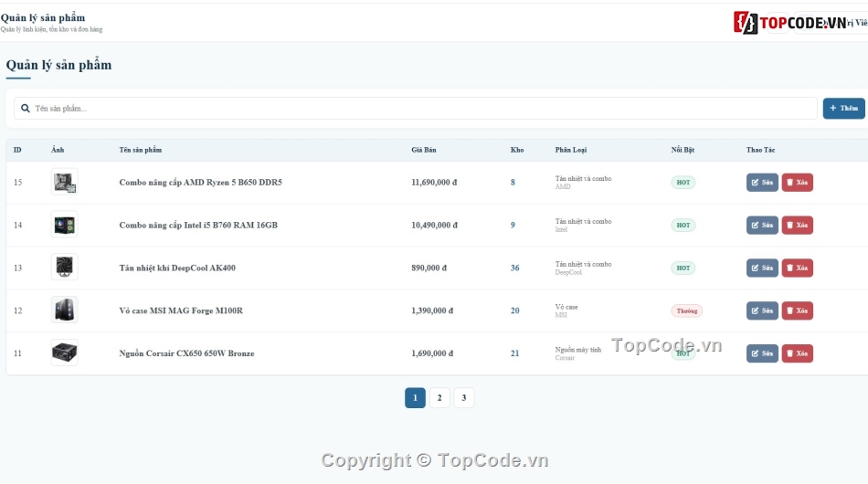Click the Giá Bán column header
The width and height of the screenshot is (868, 484).
click(423, 150)
